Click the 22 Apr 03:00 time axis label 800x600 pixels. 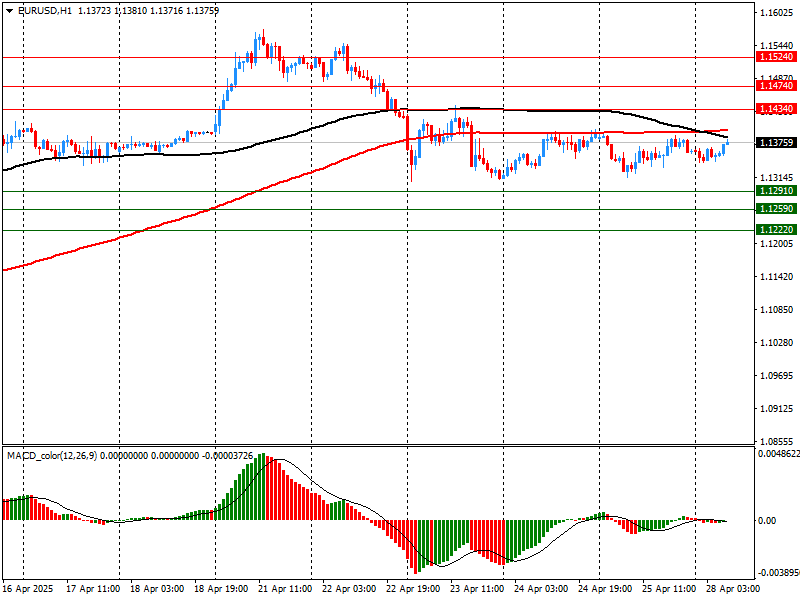349,589
